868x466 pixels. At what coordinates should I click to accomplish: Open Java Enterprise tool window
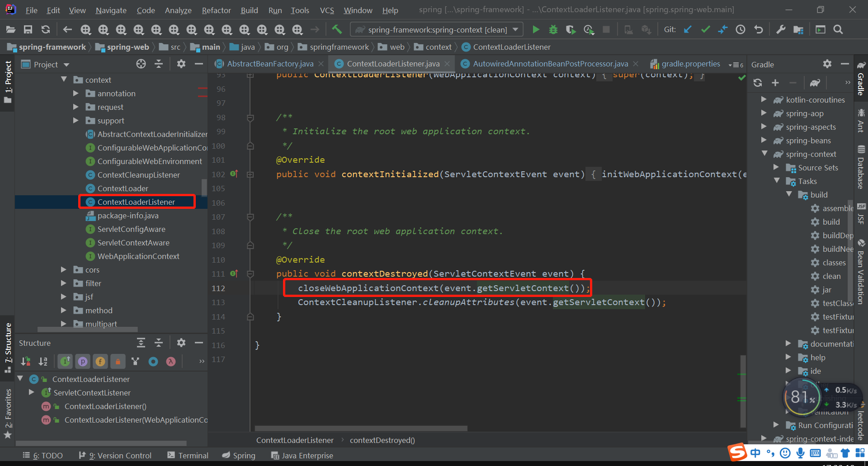pos(302,455)
